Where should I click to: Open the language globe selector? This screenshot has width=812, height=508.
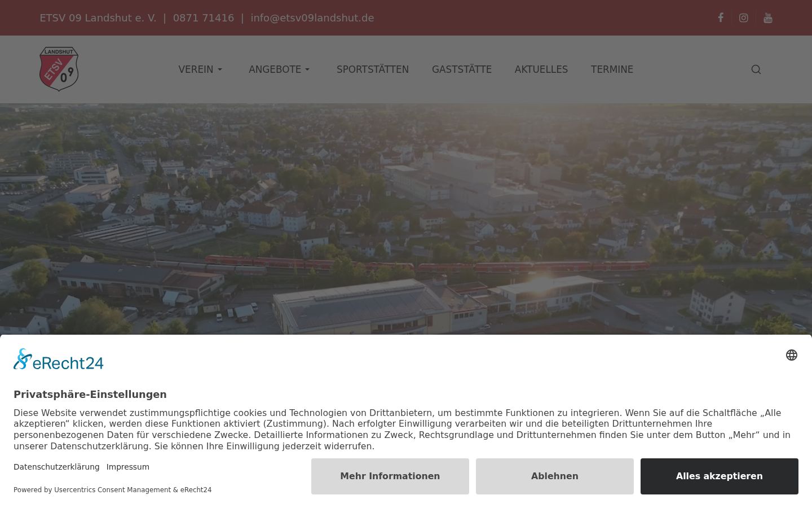pos(792,355)
